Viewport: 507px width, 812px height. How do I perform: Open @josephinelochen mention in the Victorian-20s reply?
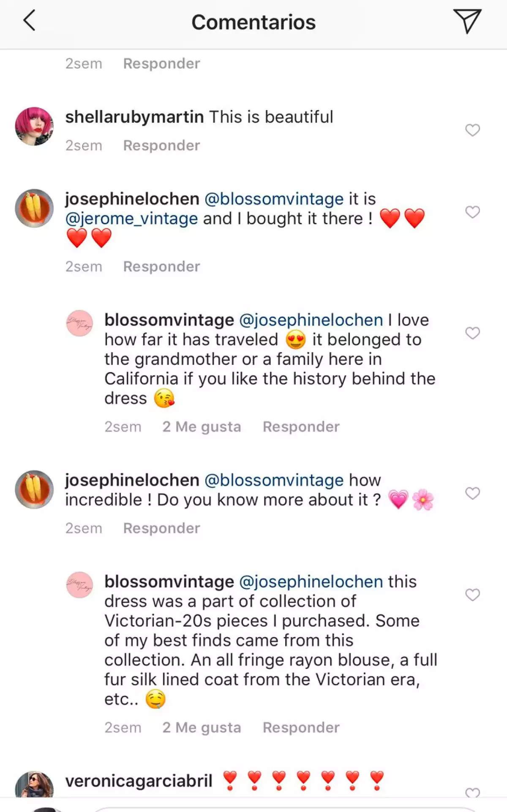click(x=311, y=582)
